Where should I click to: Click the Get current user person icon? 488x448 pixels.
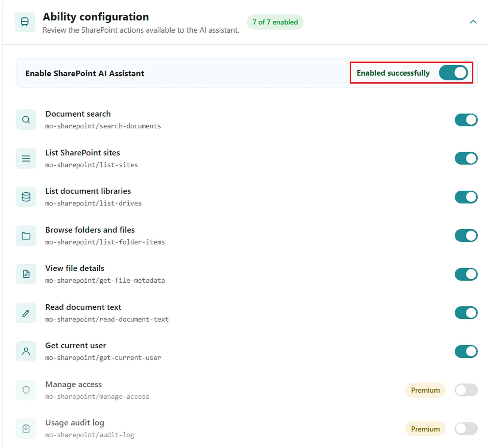click(x=26, y=352)
